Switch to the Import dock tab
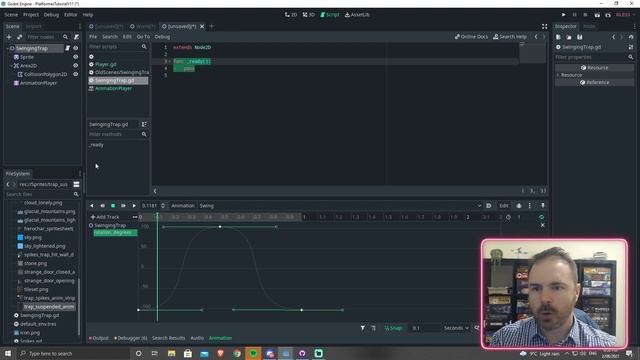Viewport: 640px width, 360px height. pyautogui.click(x=33, y=26)
